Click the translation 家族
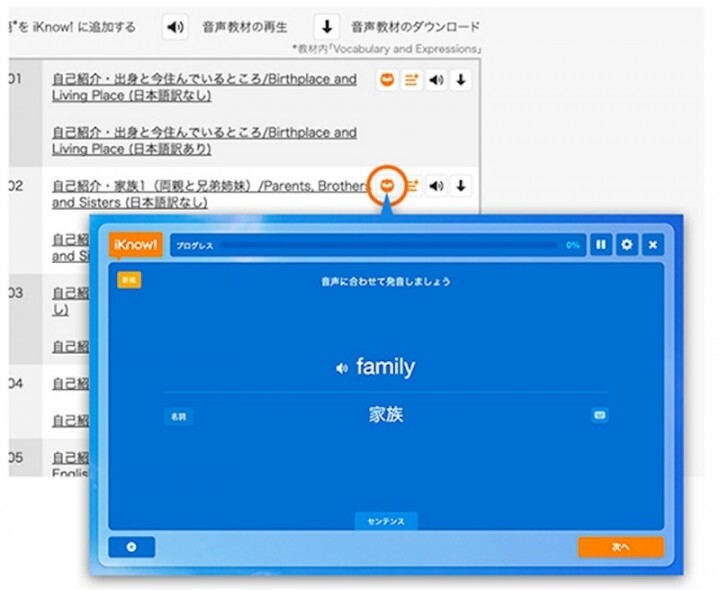The height and width of the screenshot is (590, 720). pyautogui.click(x=386, y=414)
